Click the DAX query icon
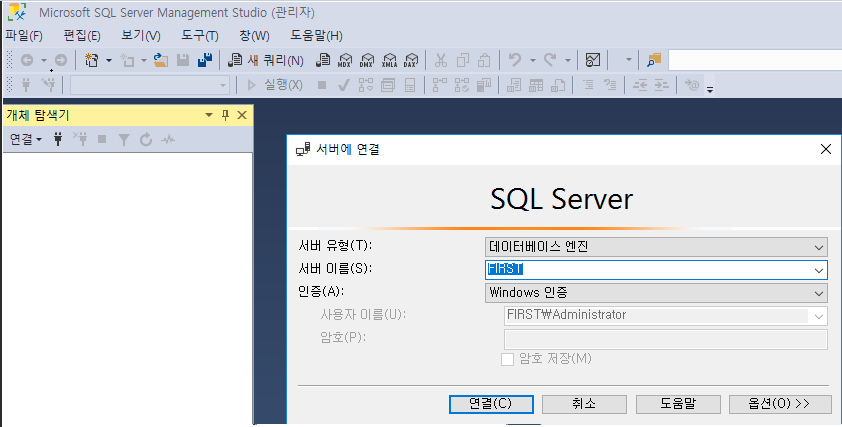Viewport: 842px width, 427px height. [411, 60]
